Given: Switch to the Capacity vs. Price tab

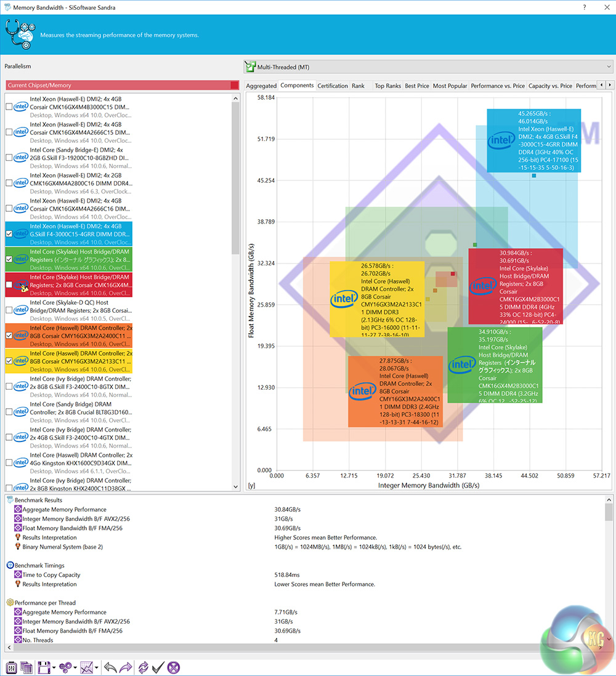Looking at the screenshot, I should point(551,86).
